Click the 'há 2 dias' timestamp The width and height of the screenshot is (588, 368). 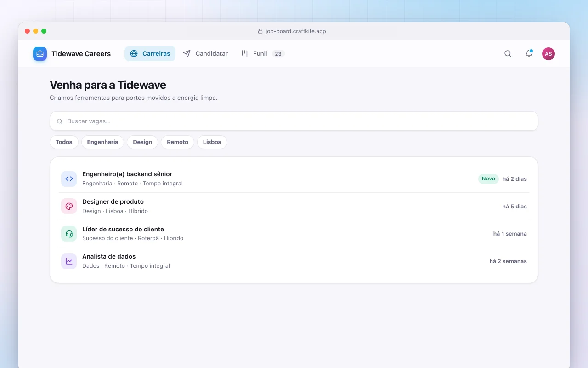tap(514, 179)
